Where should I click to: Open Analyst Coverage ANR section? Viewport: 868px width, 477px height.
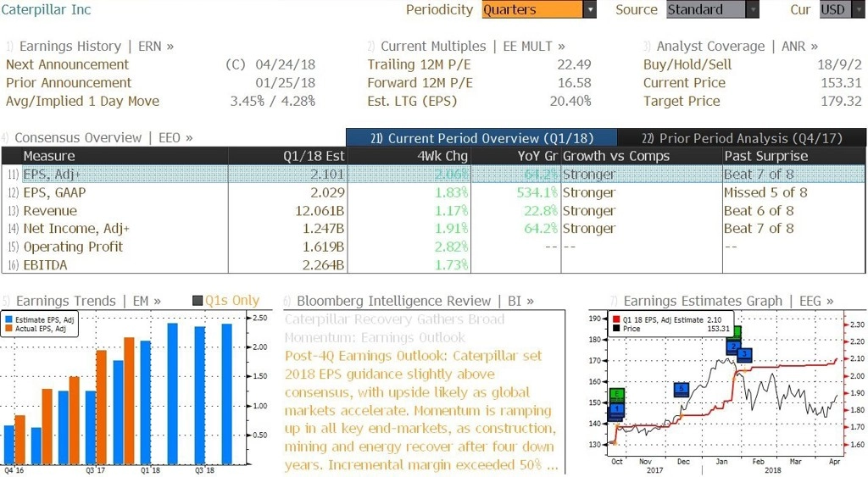click(731, 47)
